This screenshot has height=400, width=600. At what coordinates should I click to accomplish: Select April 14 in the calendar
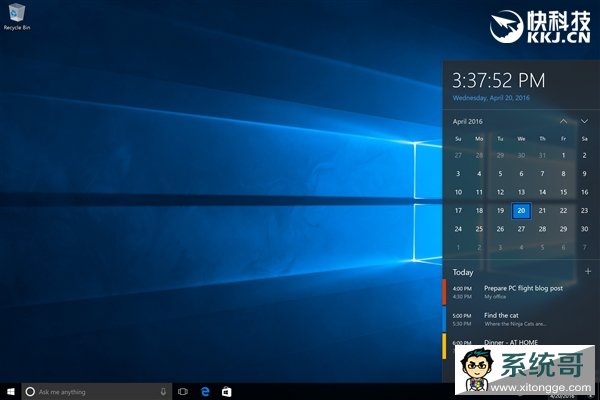pyautogui.click(x=542, y=192)
